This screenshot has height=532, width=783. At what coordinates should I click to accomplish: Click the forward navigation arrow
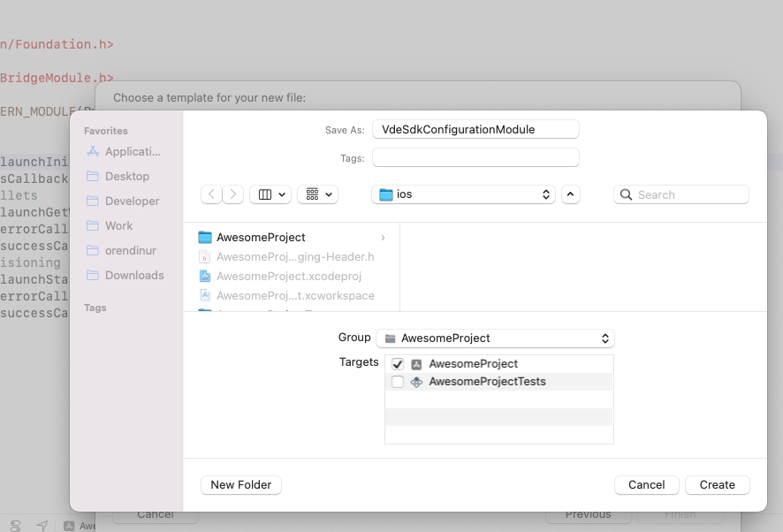coord(233,194)
